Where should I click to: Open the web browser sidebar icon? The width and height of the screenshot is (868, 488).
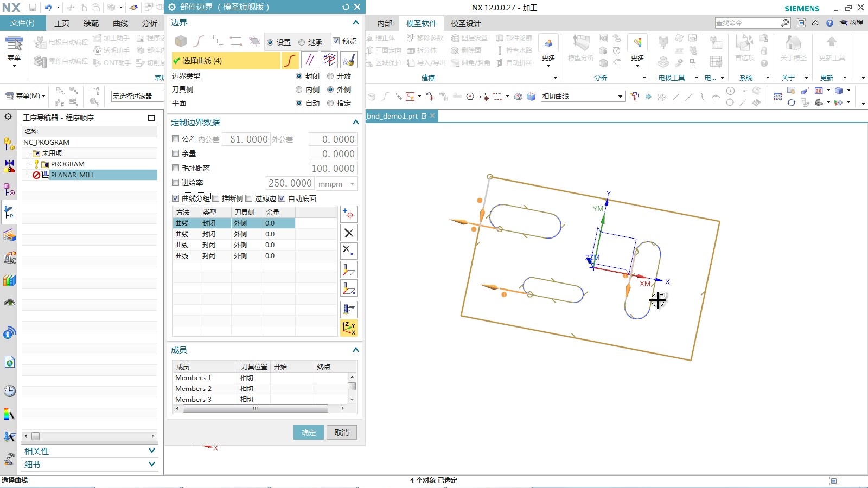click(9, 362)
